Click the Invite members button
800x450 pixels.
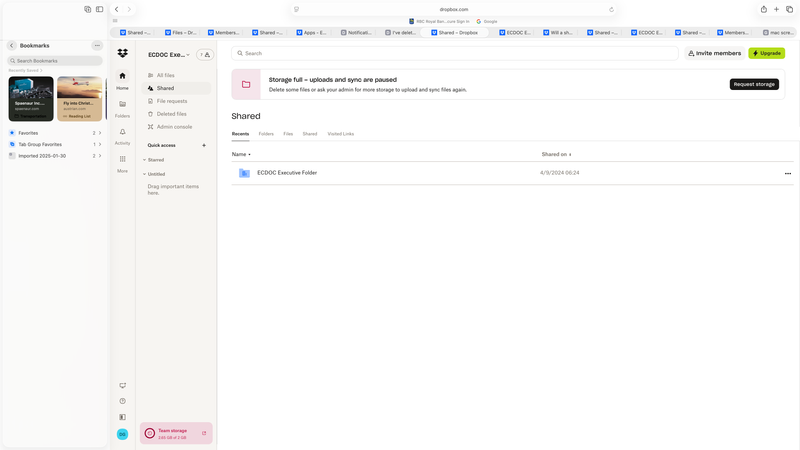(714, 53)
